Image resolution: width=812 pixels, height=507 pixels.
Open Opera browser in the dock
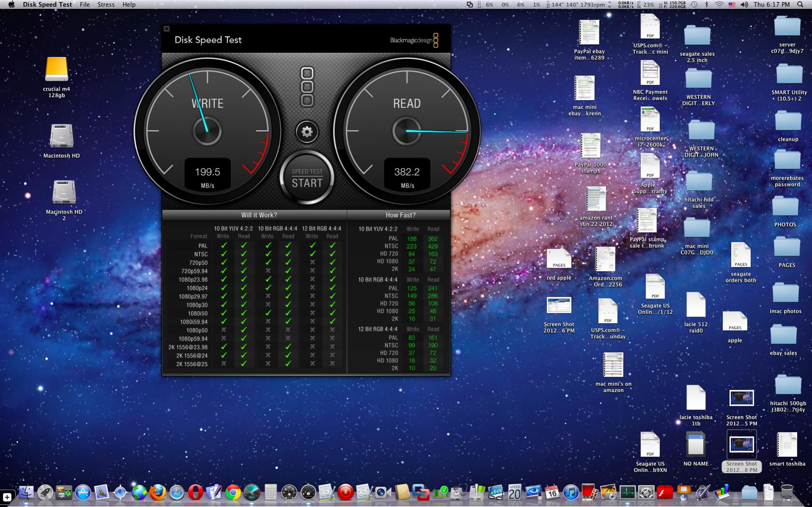[195, 493]
